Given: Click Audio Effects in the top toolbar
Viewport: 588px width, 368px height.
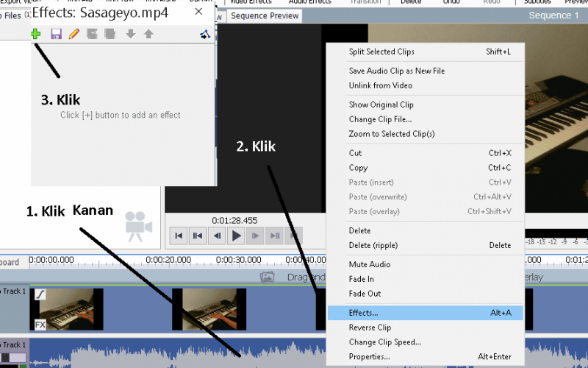Looking at the screenshot, I should [309, 2].
